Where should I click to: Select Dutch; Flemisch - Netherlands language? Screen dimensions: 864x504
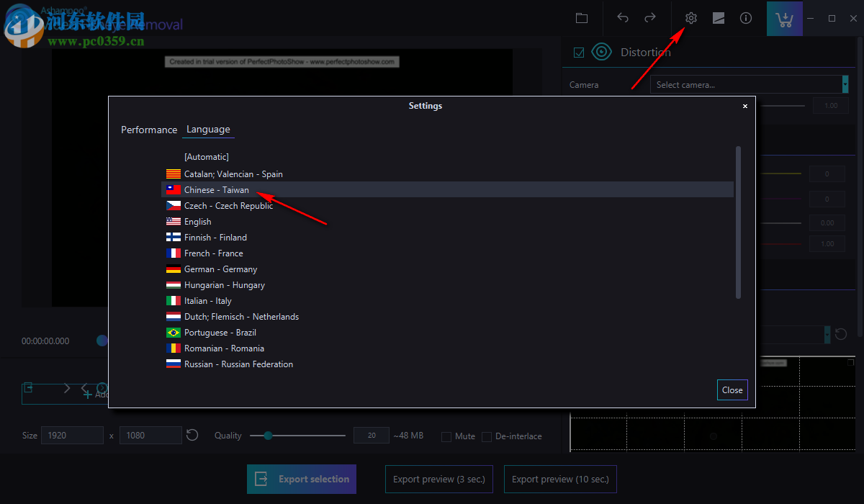point(447,317)
